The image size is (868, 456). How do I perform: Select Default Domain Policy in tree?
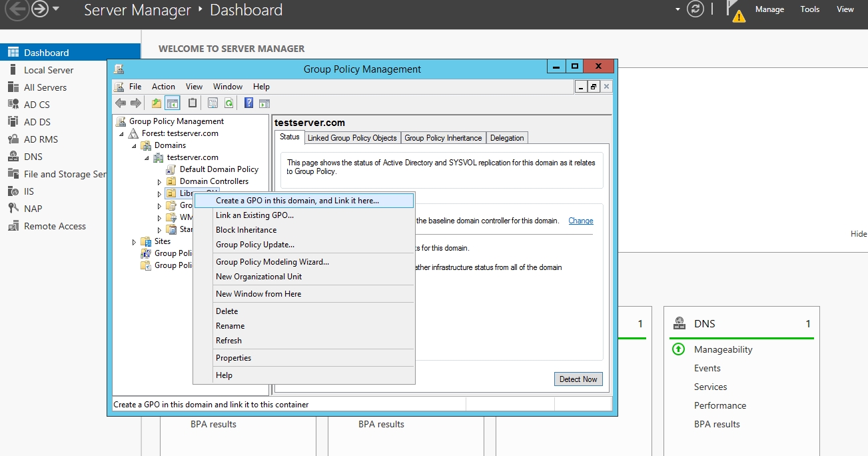[218, 169]
